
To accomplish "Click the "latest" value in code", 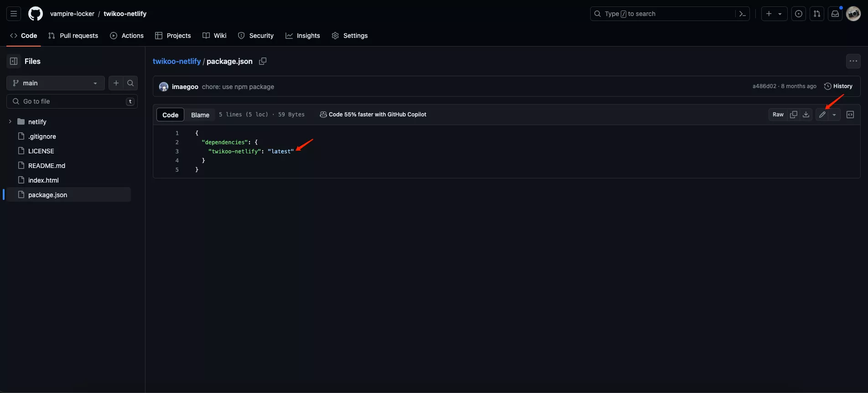I will point(281,152).
